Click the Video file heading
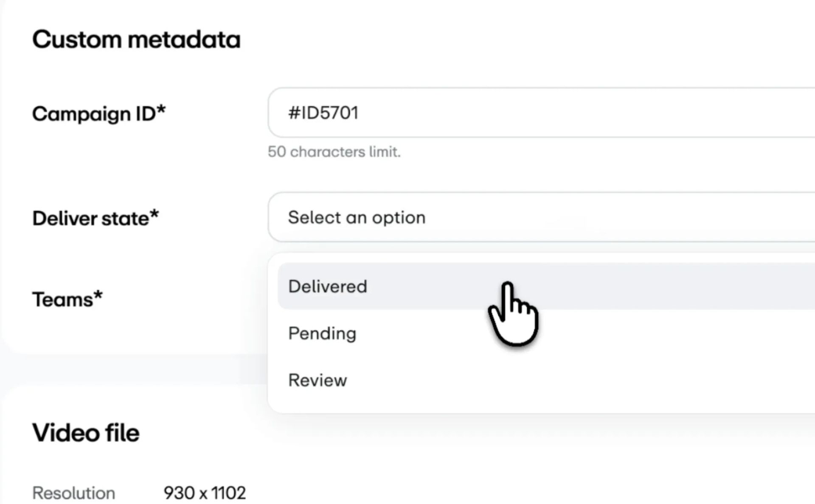The height and width of the screenshot is (504, 815). click(x=86, y=433)
